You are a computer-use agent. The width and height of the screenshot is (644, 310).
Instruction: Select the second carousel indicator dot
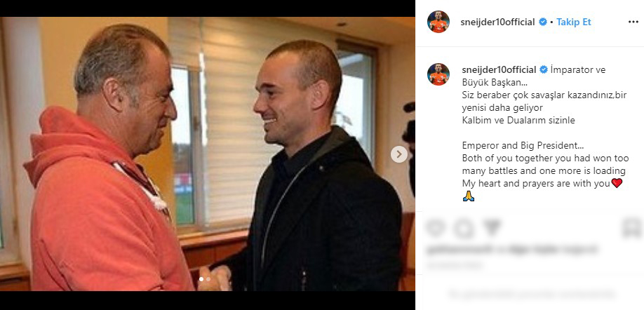coord(208,279)
